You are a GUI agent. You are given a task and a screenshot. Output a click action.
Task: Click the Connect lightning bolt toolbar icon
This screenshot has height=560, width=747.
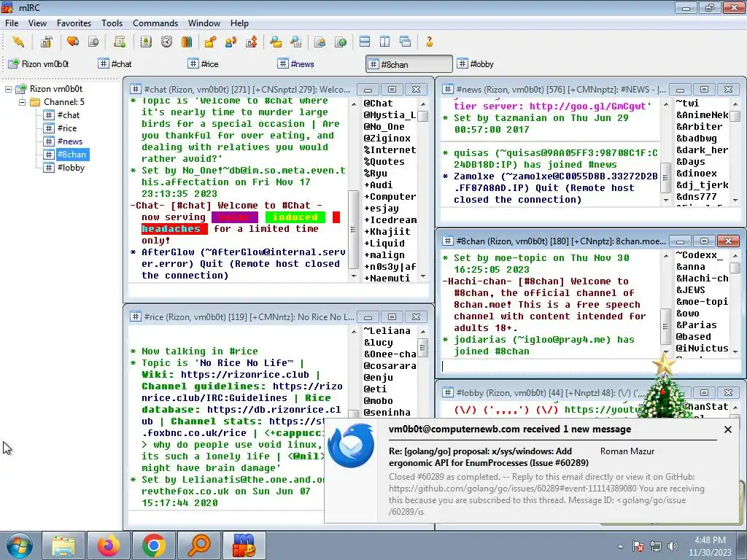(x=18, y=42)
